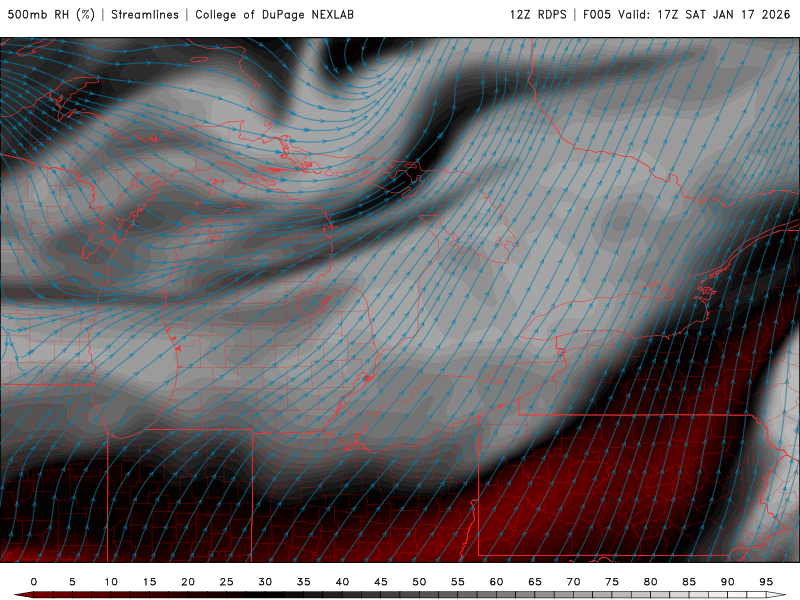
Task: Click the 80 label on the colorbar
Action: [x=651, y=582]
